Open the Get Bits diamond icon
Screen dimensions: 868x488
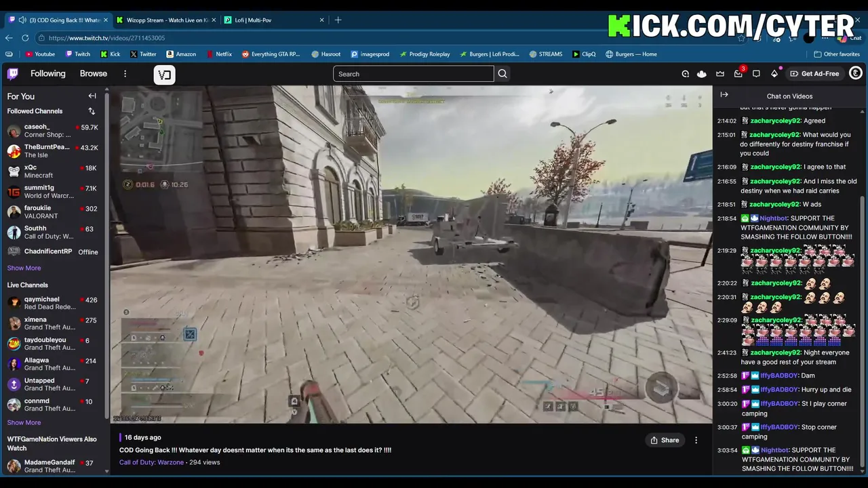(x=774, y=73)
